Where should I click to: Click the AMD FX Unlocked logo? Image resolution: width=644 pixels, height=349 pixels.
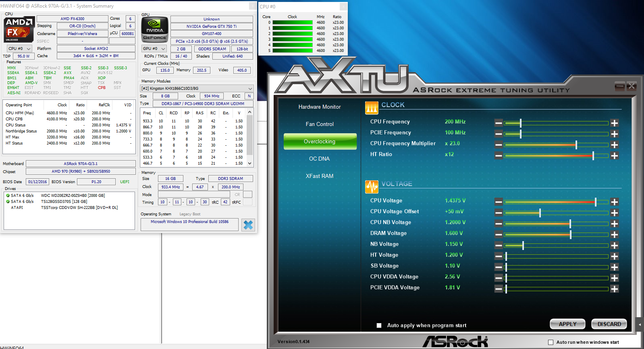coord(19,29)
